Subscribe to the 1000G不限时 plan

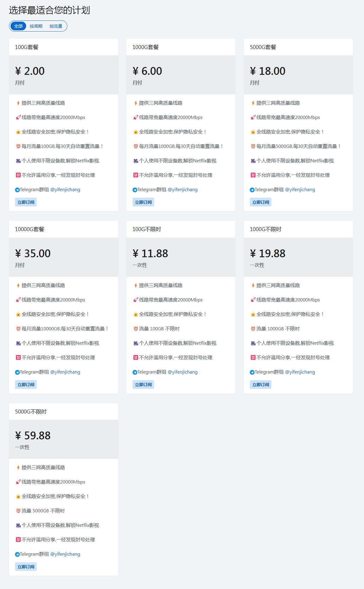click(x=261, y=385)
